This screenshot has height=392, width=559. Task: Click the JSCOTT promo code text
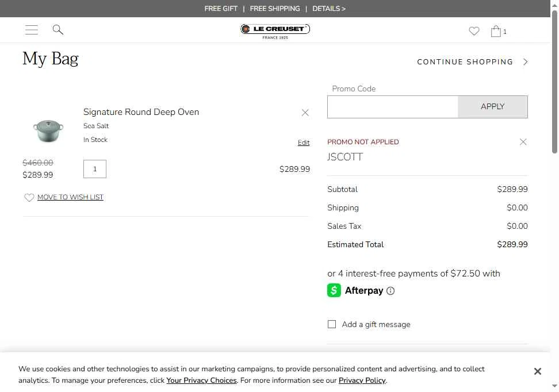tap(345, 157)
